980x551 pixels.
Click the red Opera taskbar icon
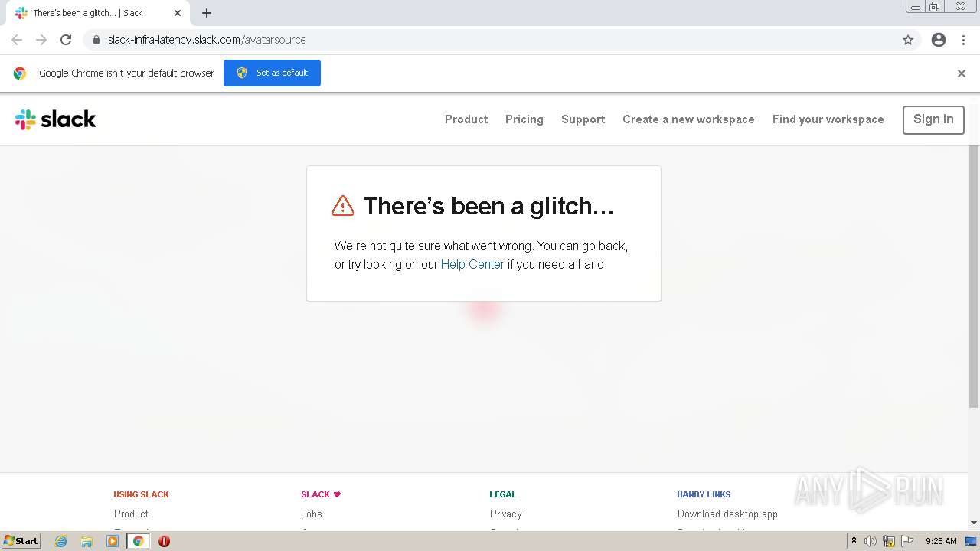click(164, 541)
